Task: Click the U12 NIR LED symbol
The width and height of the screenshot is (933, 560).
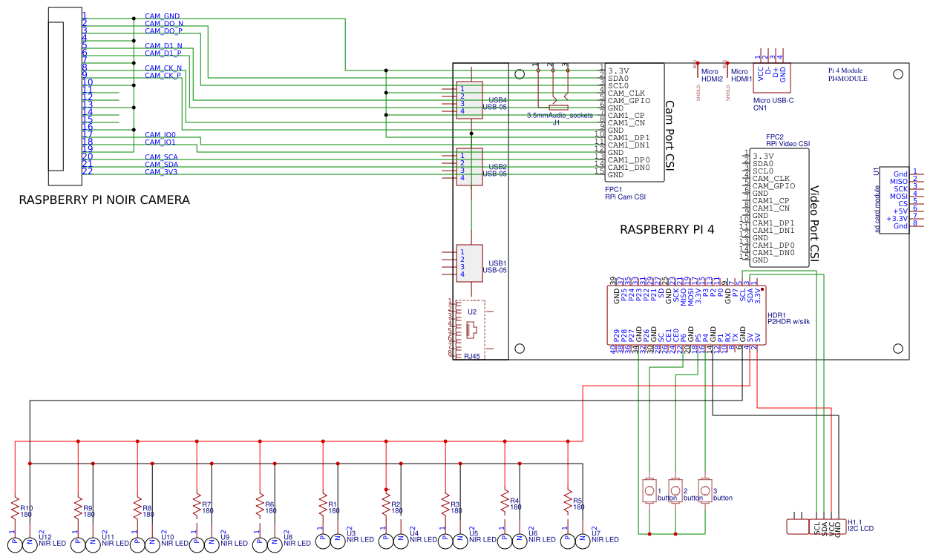Action: (x=22, y=544)
